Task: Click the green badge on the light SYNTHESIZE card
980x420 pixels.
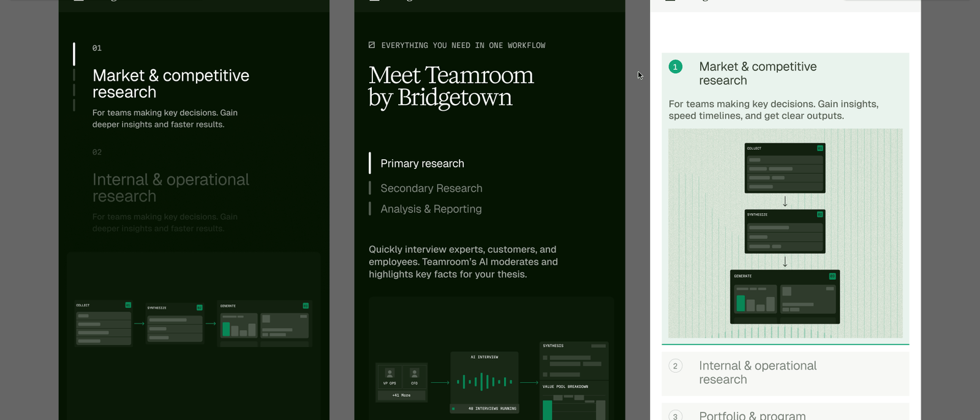Action: point(820,214)
